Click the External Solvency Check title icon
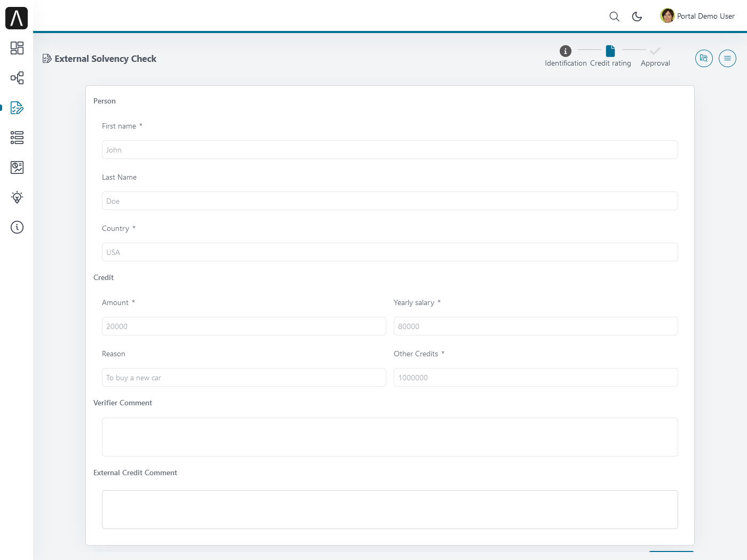Viewport: 747px width, 560px height. click(47, 59)
